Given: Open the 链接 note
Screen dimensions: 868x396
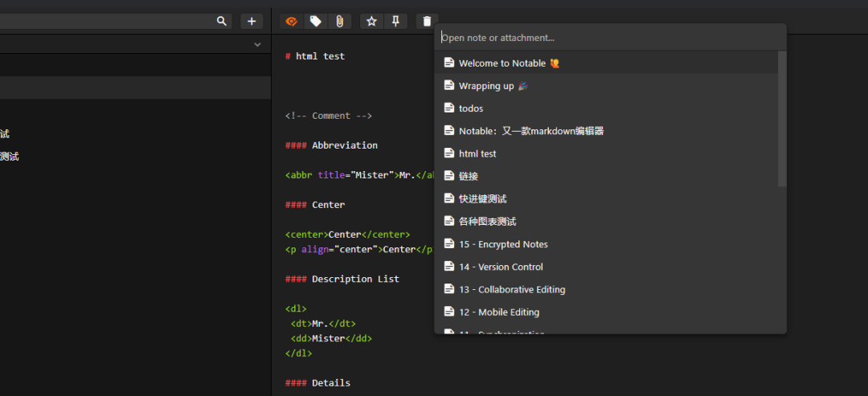Looking at the screenshot, I should click(x=606, y=177).
